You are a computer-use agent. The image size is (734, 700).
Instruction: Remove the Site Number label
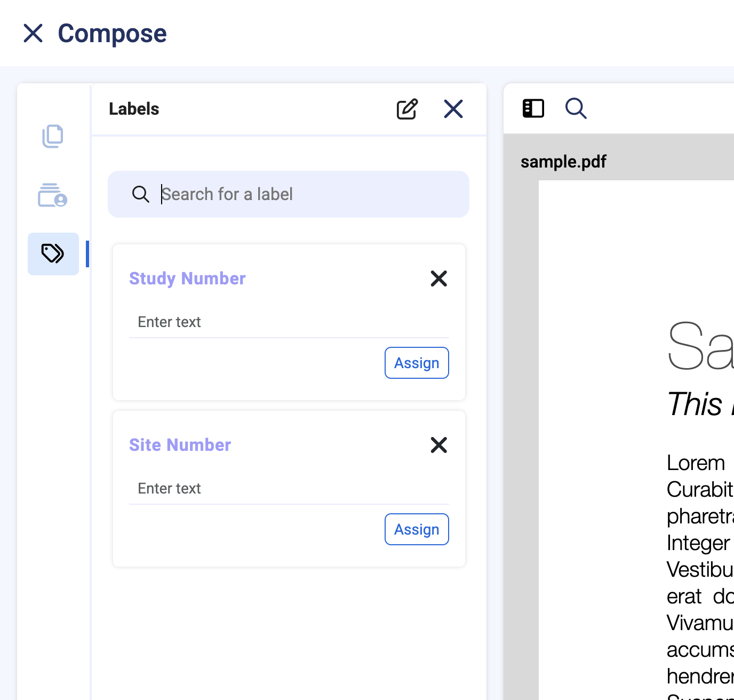[x=438, y=445]
